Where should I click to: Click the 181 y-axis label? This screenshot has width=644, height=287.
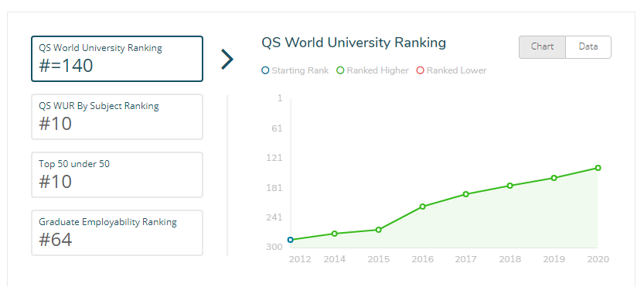(x=274, y=188)
